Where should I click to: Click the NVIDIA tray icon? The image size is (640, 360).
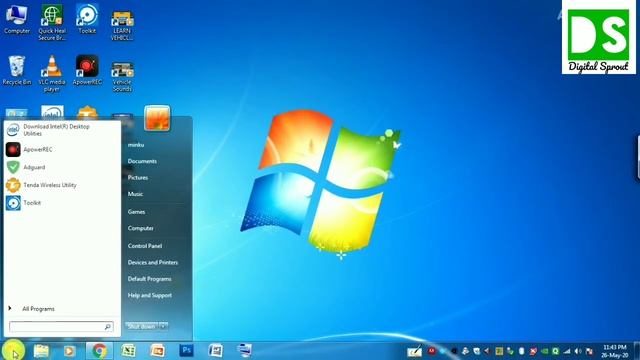click(544, 351)
